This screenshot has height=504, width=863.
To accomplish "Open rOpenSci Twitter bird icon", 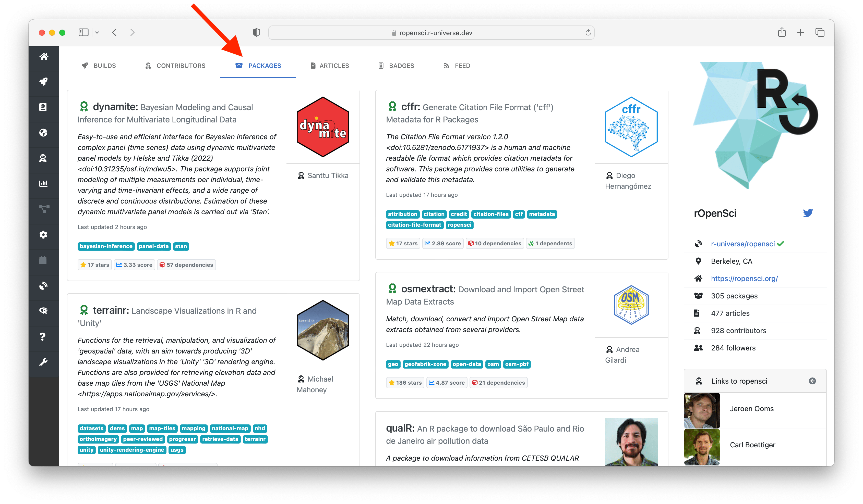I will pos(808,213).
